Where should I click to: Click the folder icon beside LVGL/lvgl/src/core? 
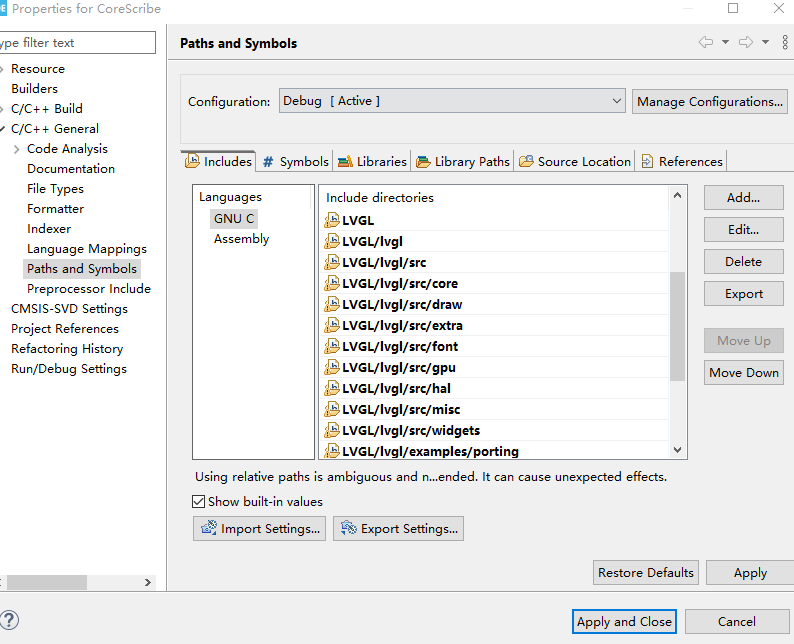[333, 283]
